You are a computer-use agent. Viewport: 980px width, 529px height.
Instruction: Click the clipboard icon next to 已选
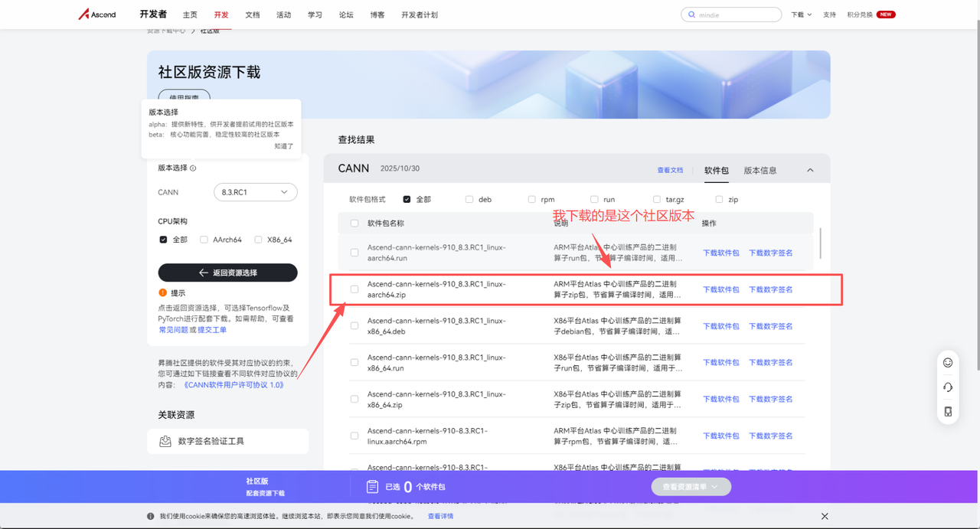(373, 486)
